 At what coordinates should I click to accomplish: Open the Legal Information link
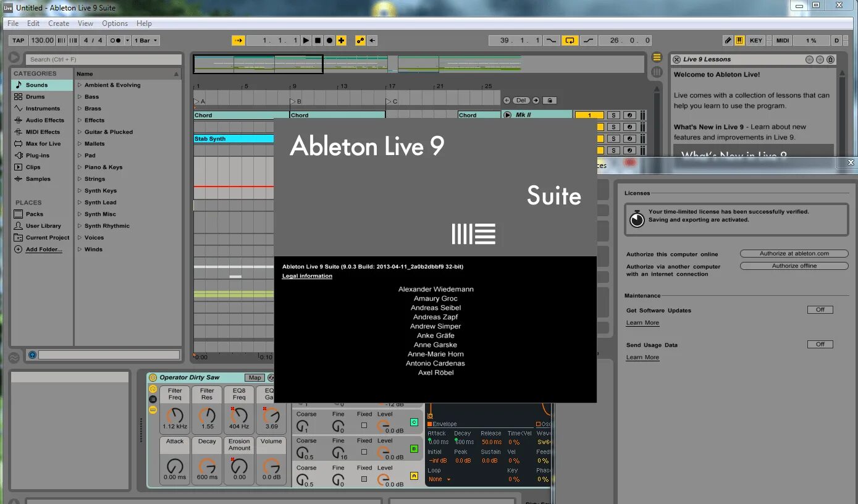tap(306, 276)
